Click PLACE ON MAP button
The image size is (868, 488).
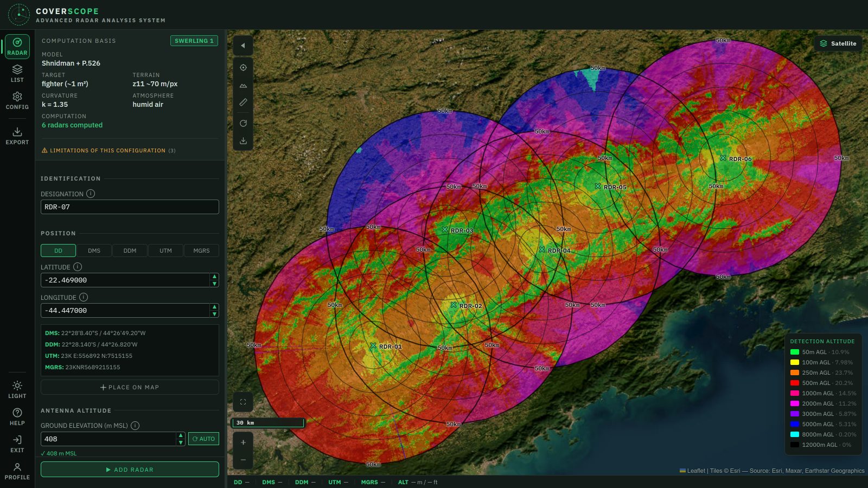(130, 387)
